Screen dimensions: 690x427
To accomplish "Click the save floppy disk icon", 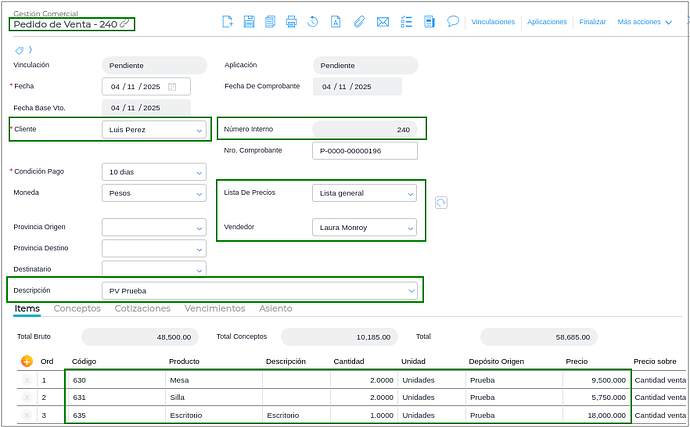I will pyautogui.click(x=249, y=21).
